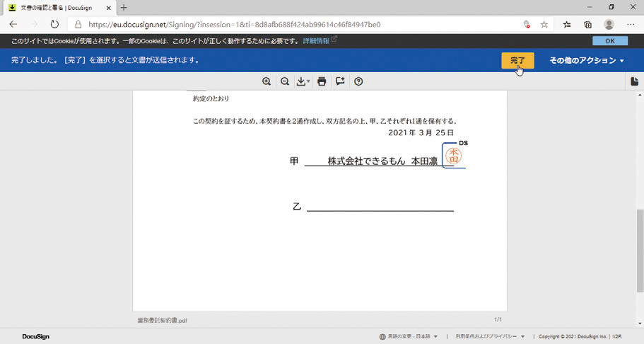This screenshot has width=644, height=344.
Task: Add this page to favorites with the star
Action: tap(544, 25)
